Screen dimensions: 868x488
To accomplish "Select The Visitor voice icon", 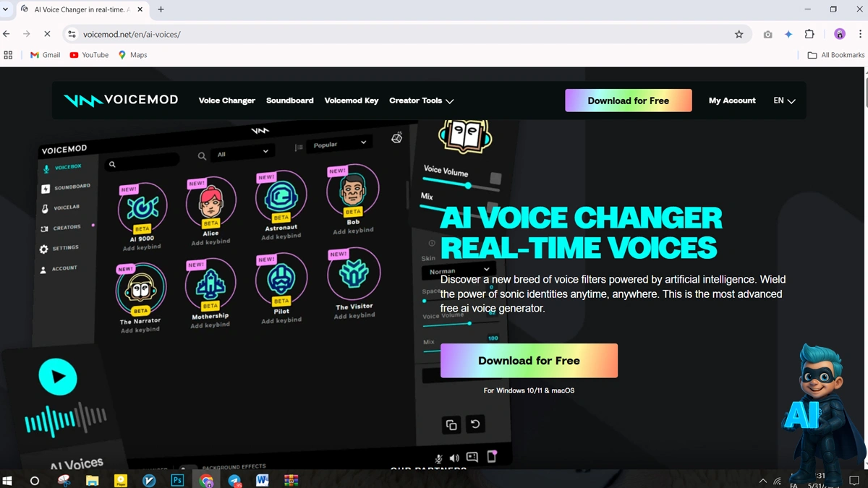I will (354, 273).
